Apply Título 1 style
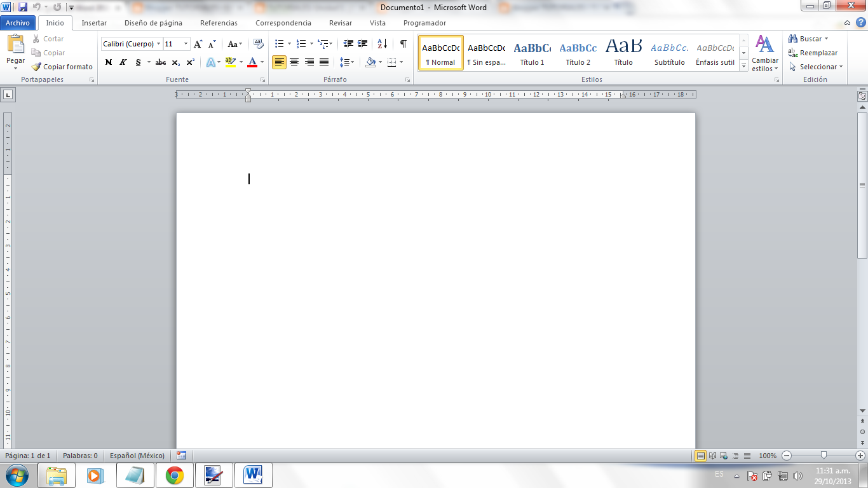Image resolution: width=868 pixels, height=488 pixels. (x=531, y=52)
